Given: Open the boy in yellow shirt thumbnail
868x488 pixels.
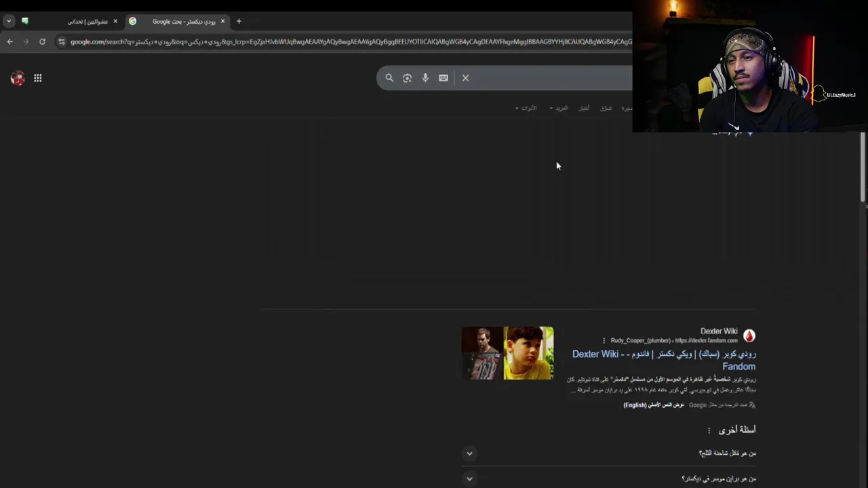Looking at the screenshot, I should (x=529, y=353).
